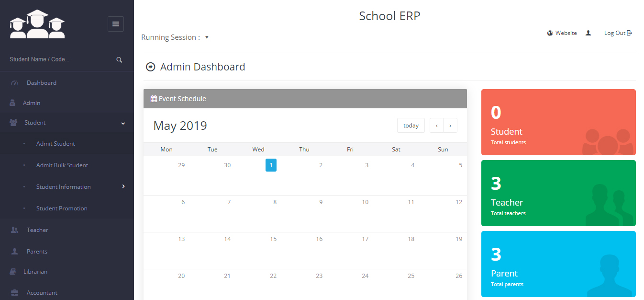Click the Student Name / Code search field
644x300 pixels.
point(57,59)
